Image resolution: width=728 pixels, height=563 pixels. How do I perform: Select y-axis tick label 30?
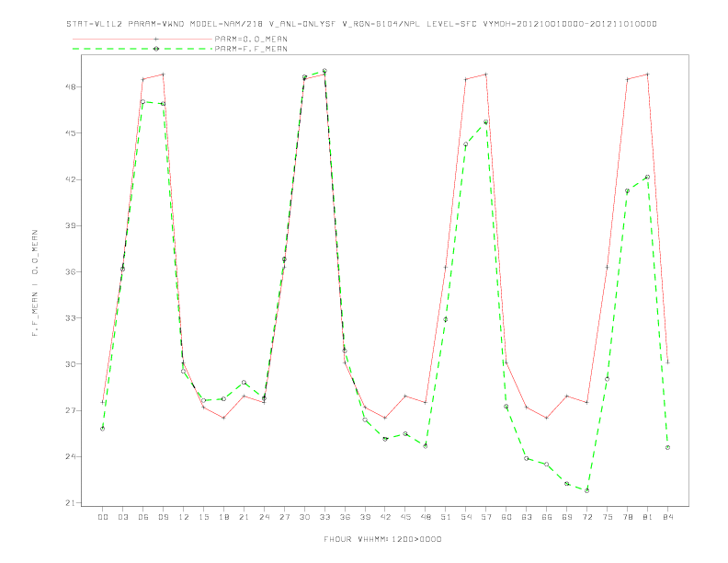pos(71,364)
